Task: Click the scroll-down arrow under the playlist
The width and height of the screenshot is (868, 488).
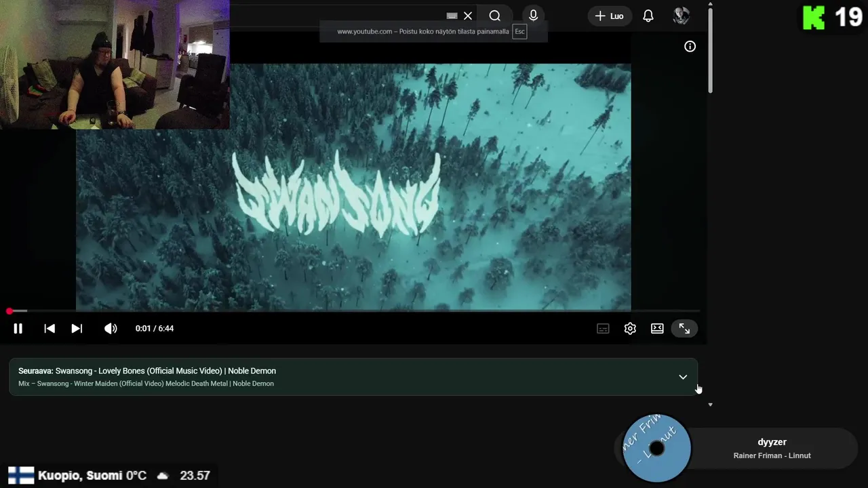Action: pyautogui.click(x=710, y=405)
